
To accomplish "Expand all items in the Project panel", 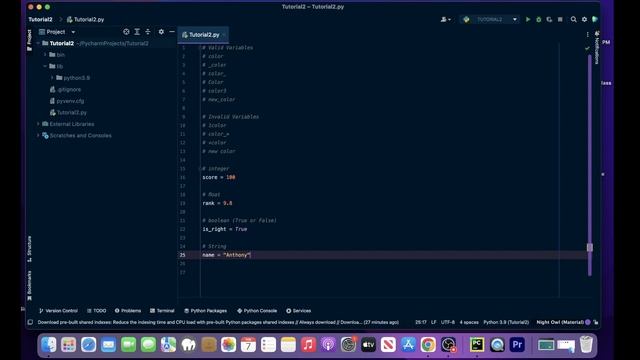I will tap(137, 31).
